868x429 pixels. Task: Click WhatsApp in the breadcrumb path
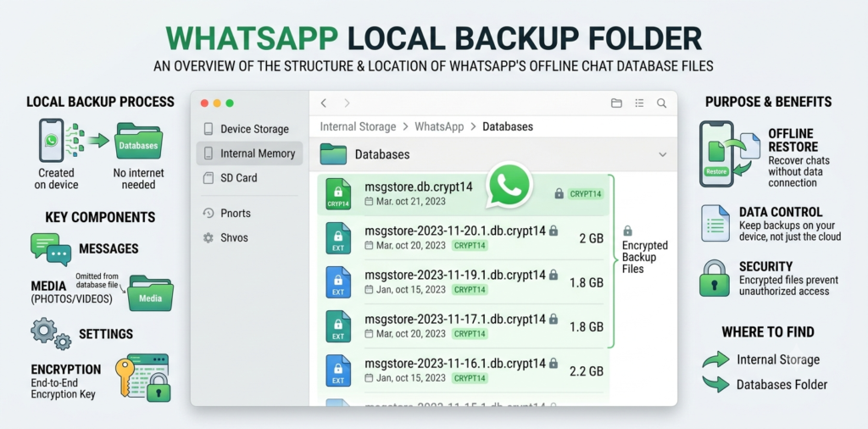point(439,127)
